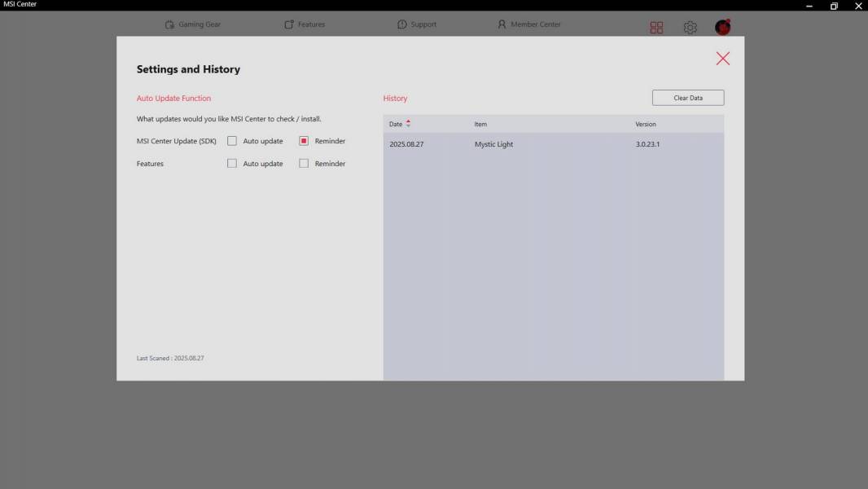Go to the Member Center tab

click(x=528, y=24)
